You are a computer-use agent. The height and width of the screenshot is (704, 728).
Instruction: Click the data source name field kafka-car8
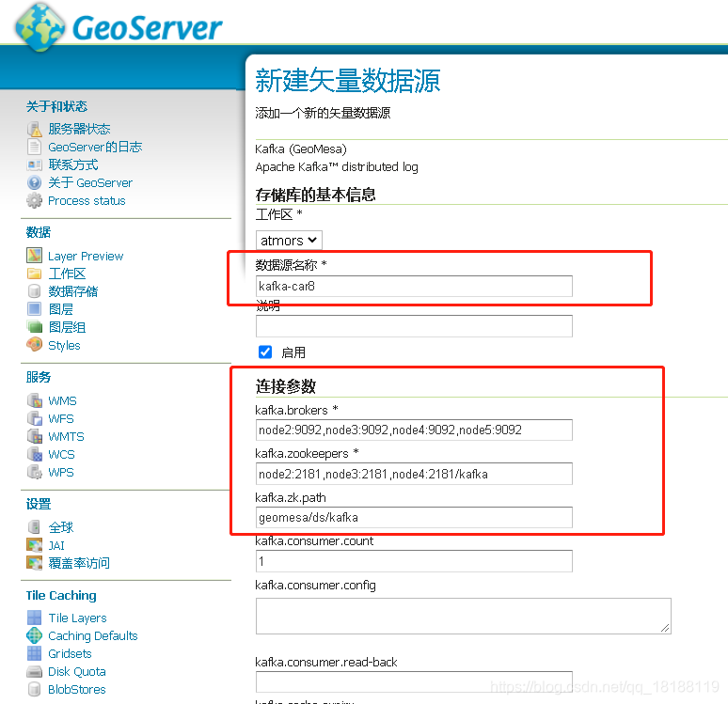pos(414,287)
